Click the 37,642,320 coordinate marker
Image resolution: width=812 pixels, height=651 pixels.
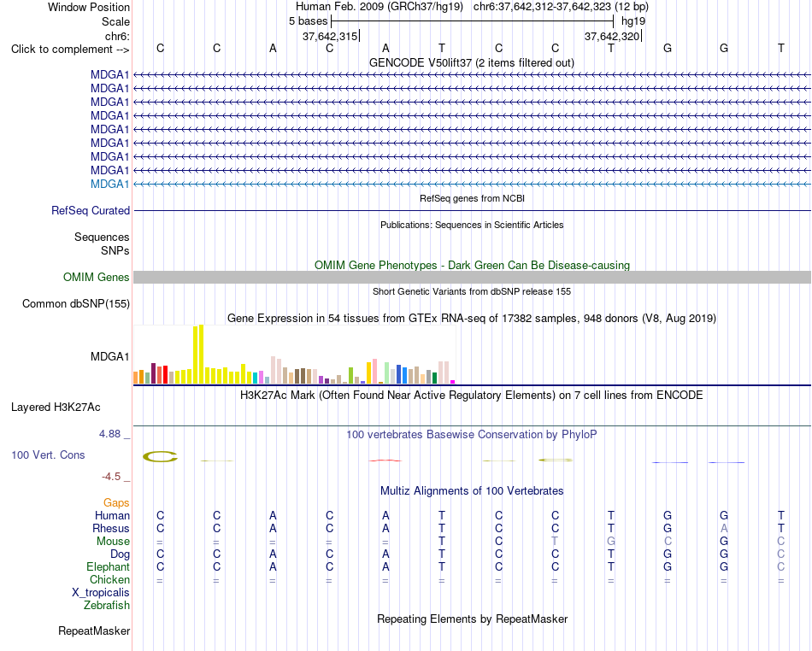612,36
